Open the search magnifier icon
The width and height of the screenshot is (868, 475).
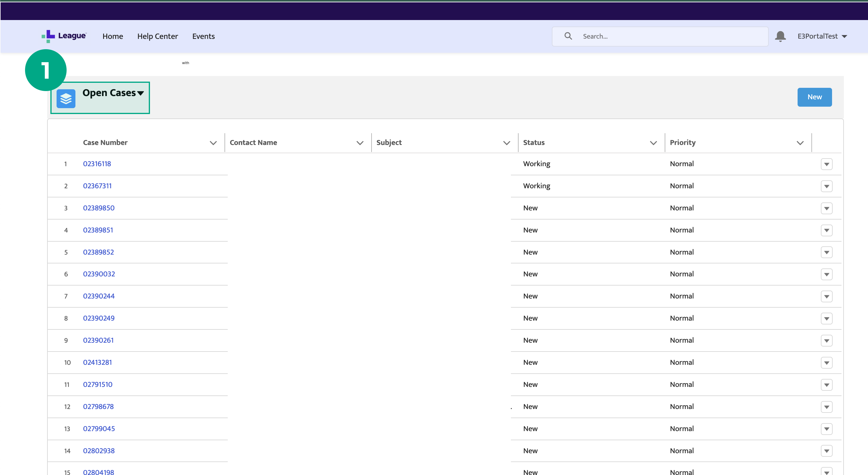[568, 36]
